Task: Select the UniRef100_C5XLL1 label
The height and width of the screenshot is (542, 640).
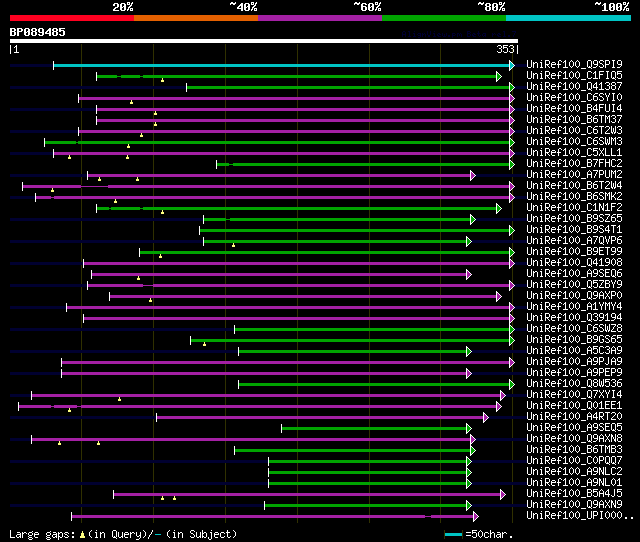Action: point(574,153)
